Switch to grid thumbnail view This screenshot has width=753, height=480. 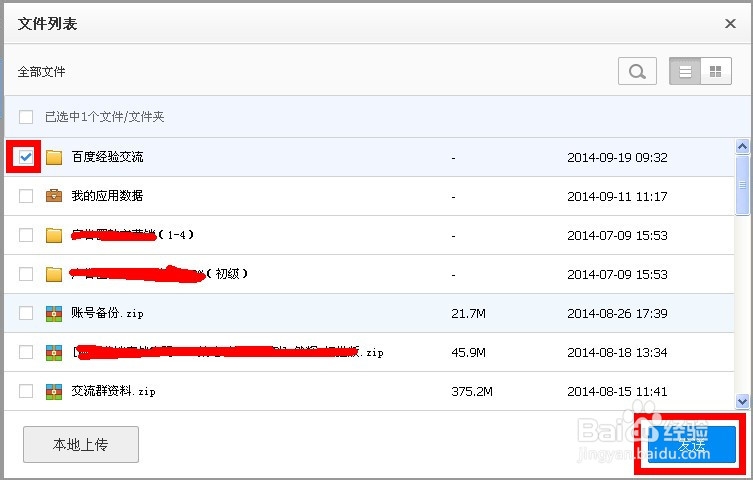[x=715, y=71]
